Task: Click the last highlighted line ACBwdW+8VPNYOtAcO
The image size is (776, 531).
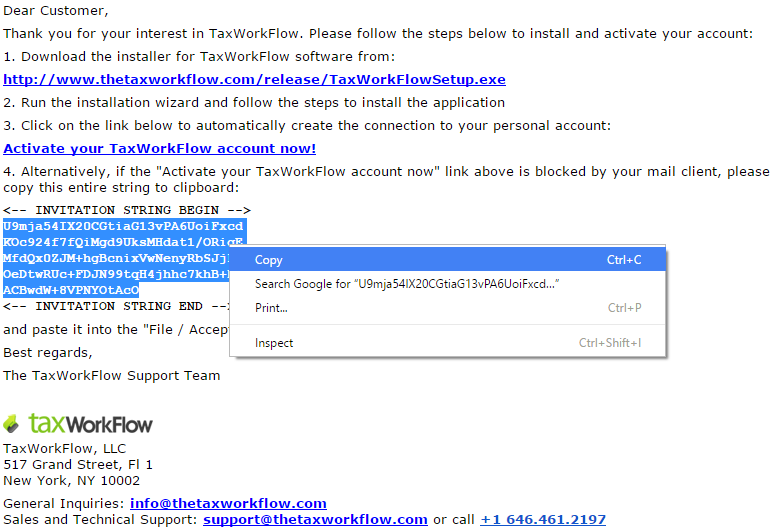Action: click(71, 290)
